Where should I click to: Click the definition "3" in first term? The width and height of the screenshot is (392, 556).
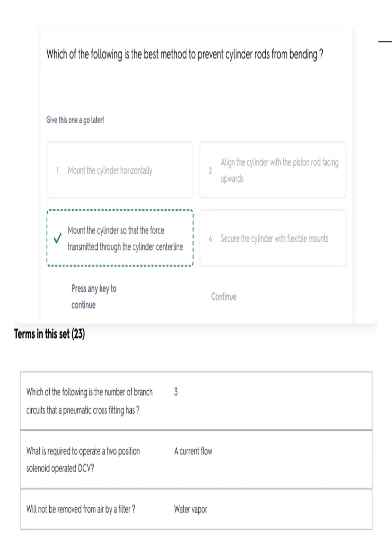[x=176, y=392]
